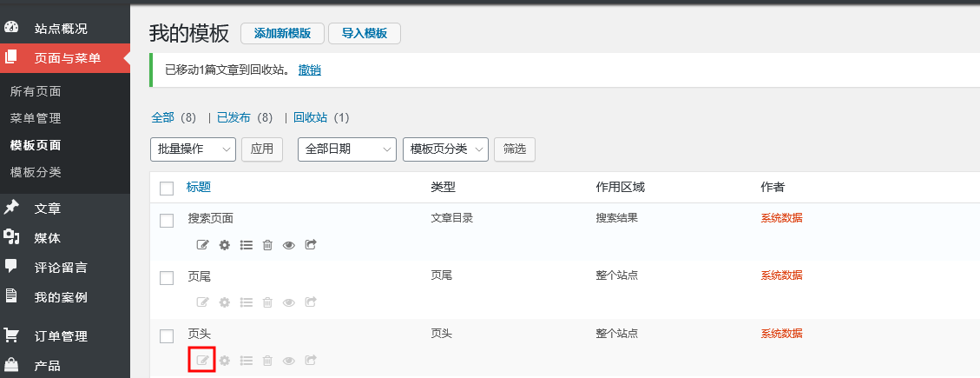Click the edit pencil icon under 页尾

202,302
